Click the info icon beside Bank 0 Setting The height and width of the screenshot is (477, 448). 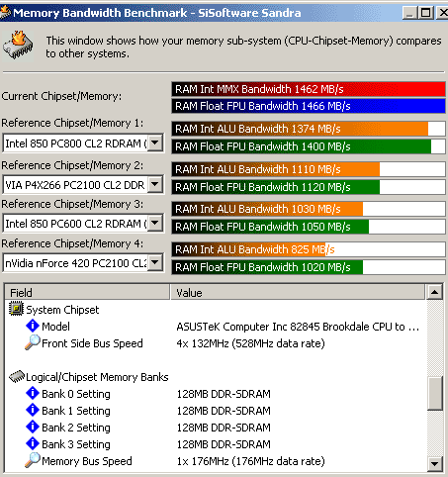(33, 393)
